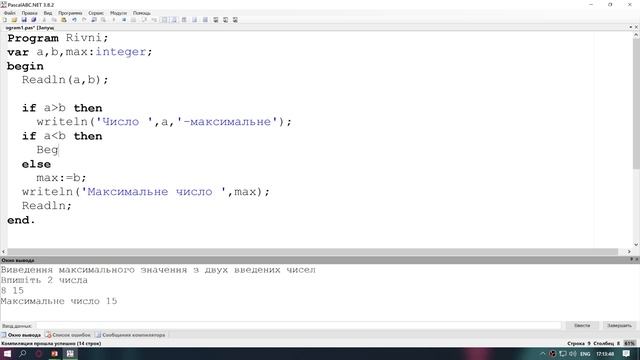Show hidden tray icons chevron
Image resolution: width=640 pixels, height=360 pixels.
pyautogui.click(x=542, y=353)
